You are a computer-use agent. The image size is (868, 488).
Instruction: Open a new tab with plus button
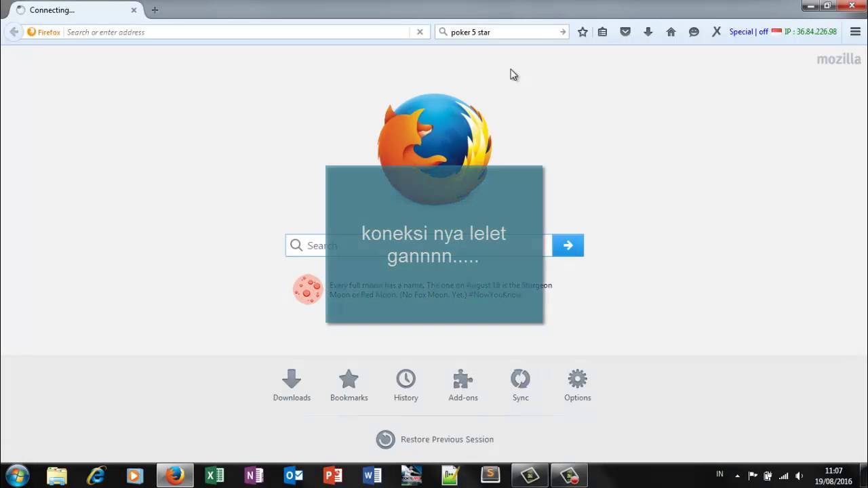point(155,10)
